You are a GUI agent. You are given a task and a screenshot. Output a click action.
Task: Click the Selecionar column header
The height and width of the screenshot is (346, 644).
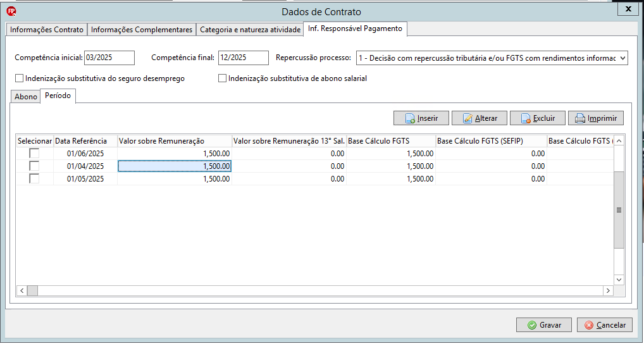[35, 141]
